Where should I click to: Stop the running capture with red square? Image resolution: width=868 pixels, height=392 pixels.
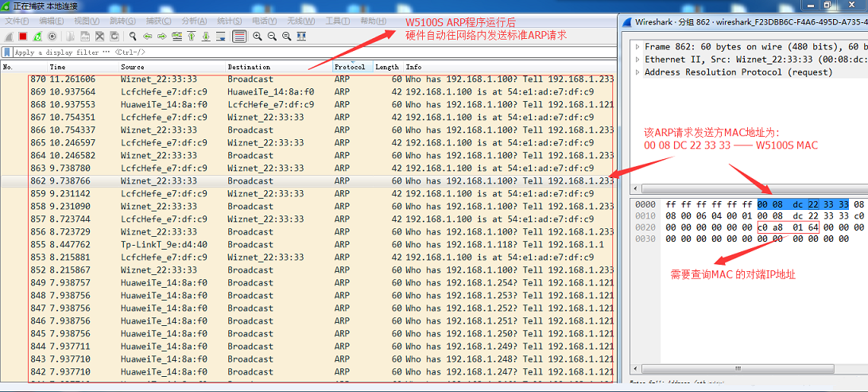[x=23, y=37]
